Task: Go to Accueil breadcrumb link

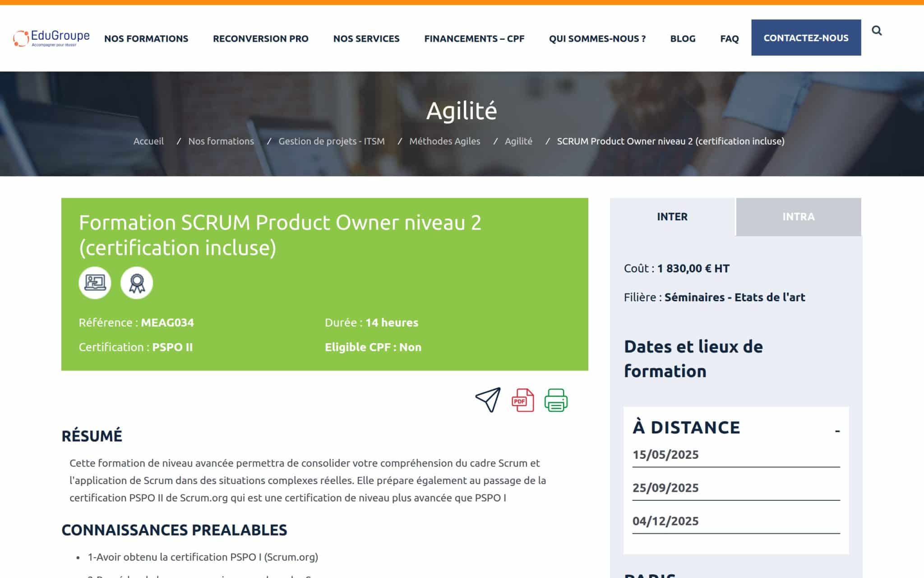Action: (148, 141)
